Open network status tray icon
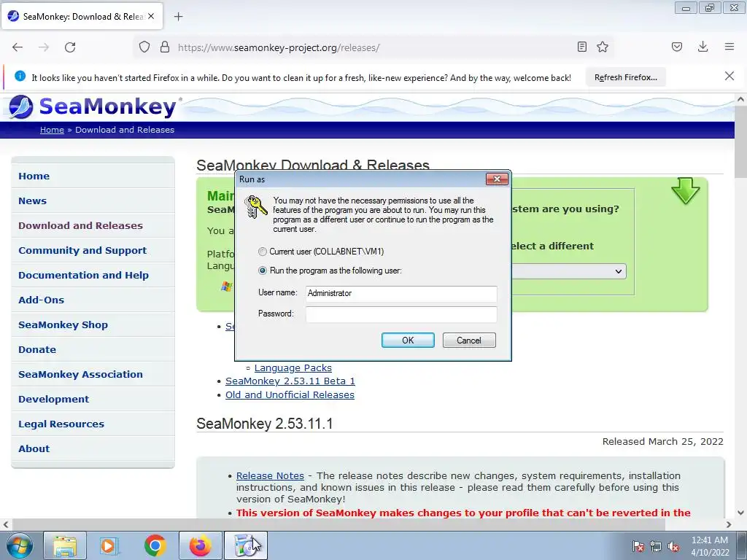This screenshot has width=747, height=560. pos(656,547)
